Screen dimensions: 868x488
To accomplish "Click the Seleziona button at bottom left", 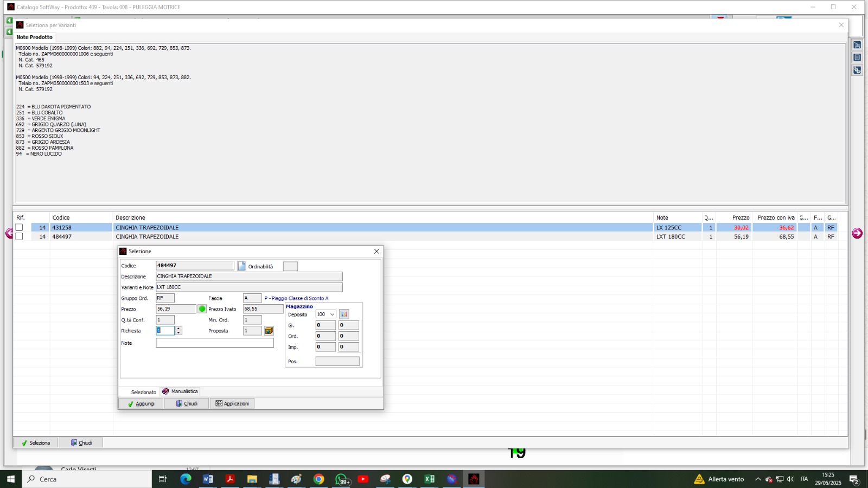I will pos(36,443).
